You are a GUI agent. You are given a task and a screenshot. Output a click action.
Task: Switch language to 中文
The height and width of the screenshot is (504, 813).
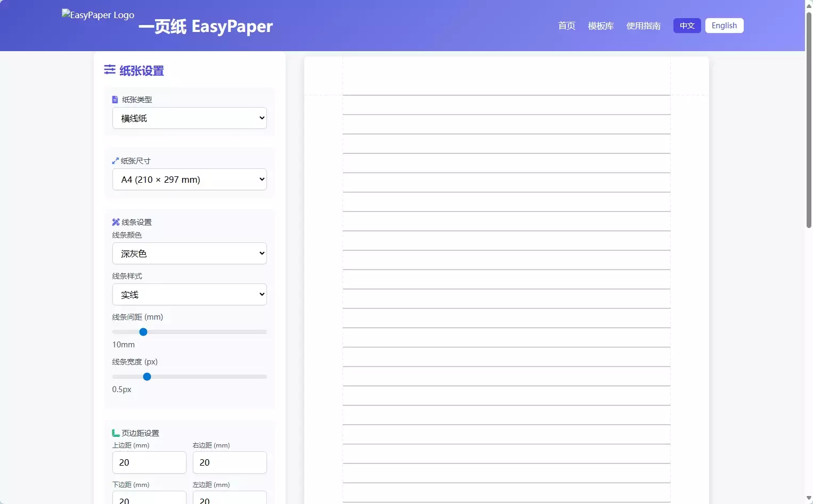tap(687, 26)
